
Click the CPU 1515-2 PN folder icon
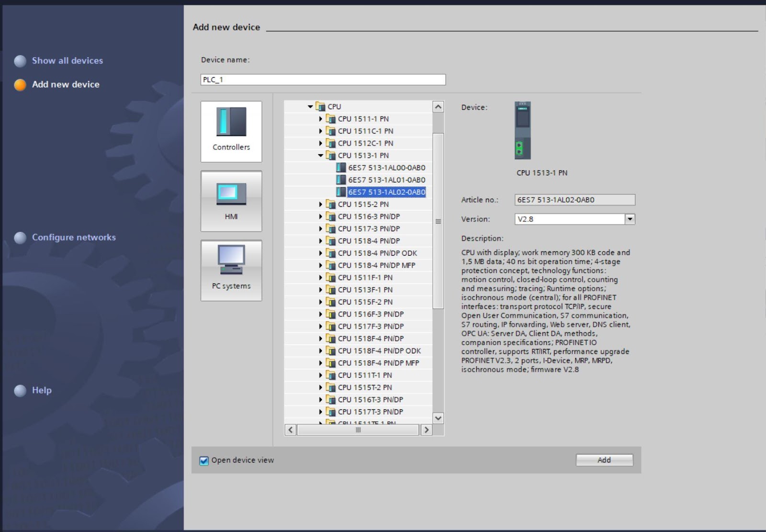[330, 204]
